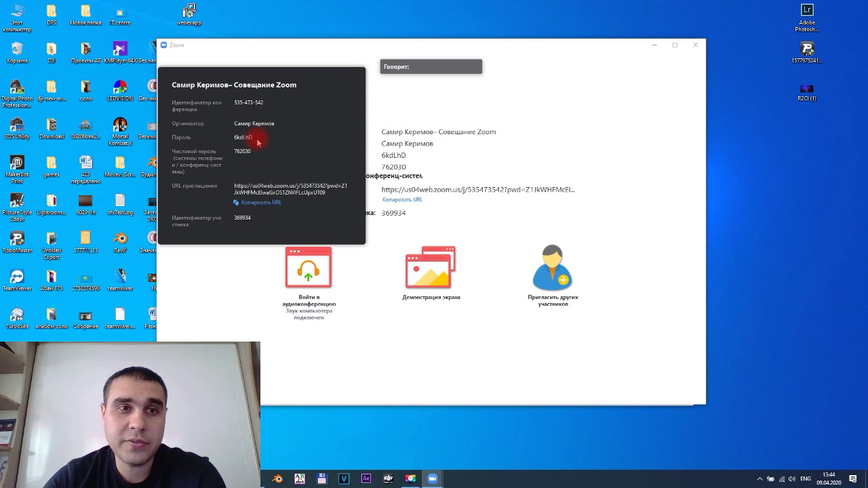Open Этот компьютер desktop icon
Image resolution: width=868 pixels, height=488 pixels.
(17, 18)
